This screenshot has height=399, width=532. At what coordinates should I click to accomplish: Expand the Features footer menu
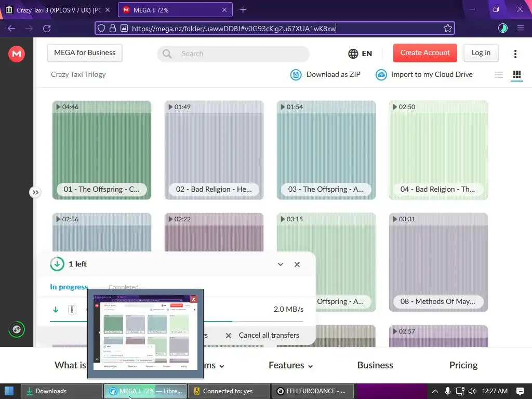tap(291, 365)
